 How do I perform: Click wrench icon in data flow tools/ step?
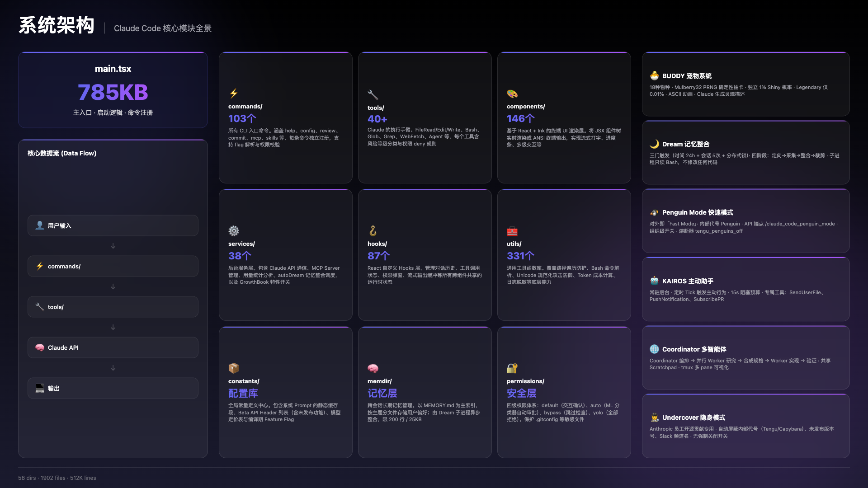pyautogui.click(x=40, y=307)
